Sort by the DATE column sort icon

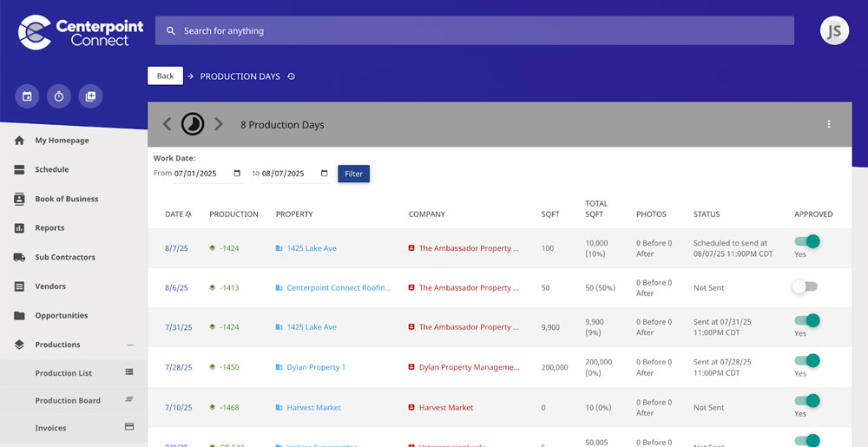coord(188,214)
